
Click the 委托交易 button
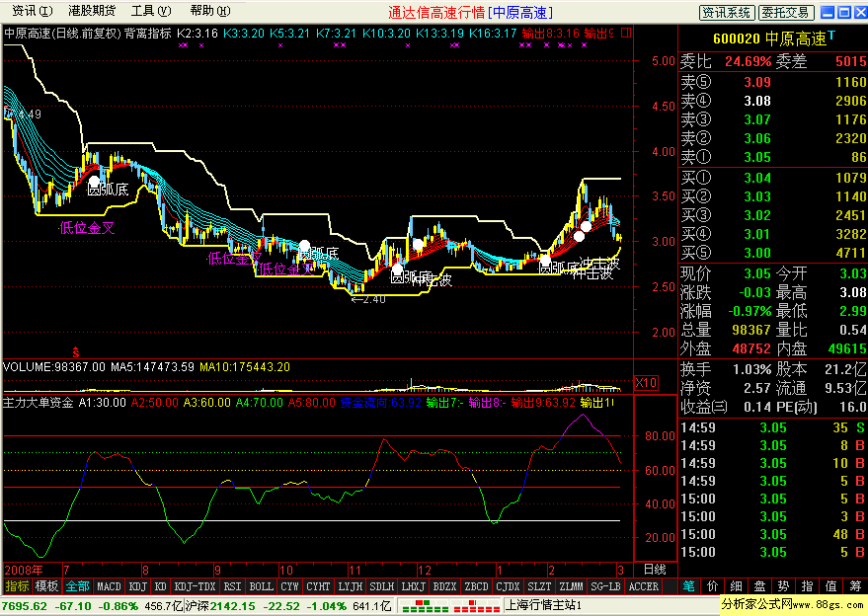point(786,12)
